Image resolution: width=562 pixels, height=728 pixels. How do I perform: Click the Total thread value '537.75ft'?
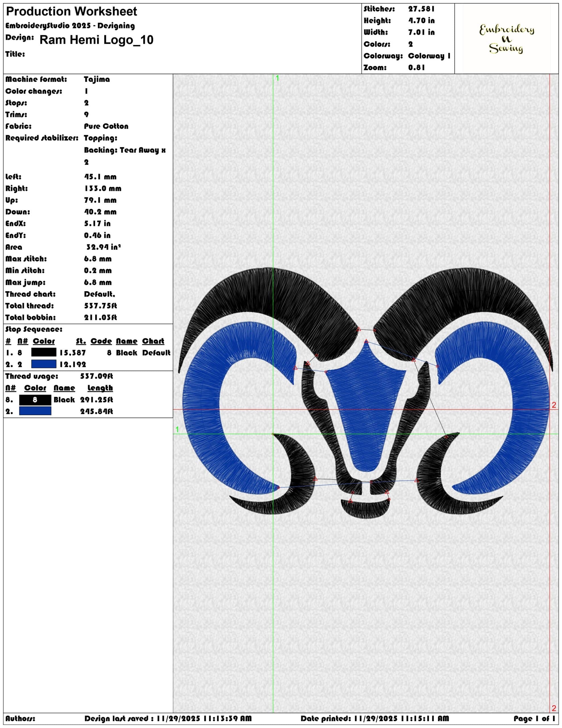[100, 306]
